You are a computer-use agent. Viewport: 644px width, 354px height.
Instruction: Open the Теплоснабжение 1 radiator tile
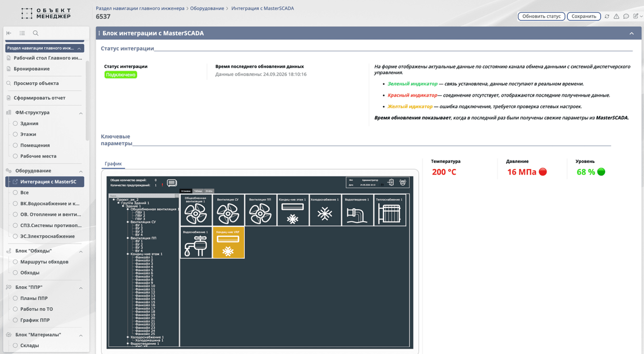click(x=390, y=210)
